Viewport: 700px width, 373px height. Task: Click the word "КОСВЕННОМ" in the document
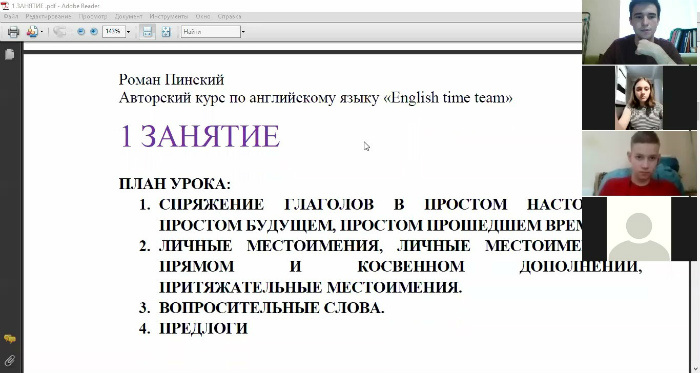[x=411, y=266]
